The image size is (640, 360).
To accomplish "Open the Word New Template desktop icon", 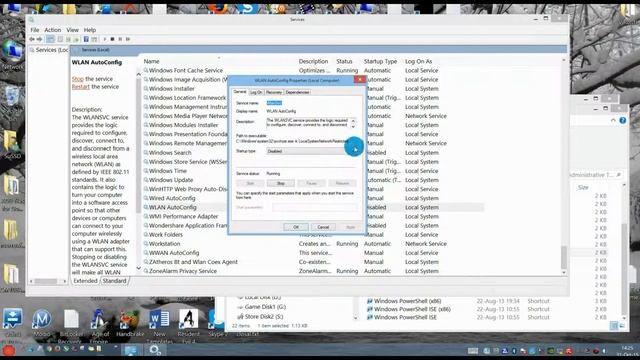I will (x=160, y=326).
